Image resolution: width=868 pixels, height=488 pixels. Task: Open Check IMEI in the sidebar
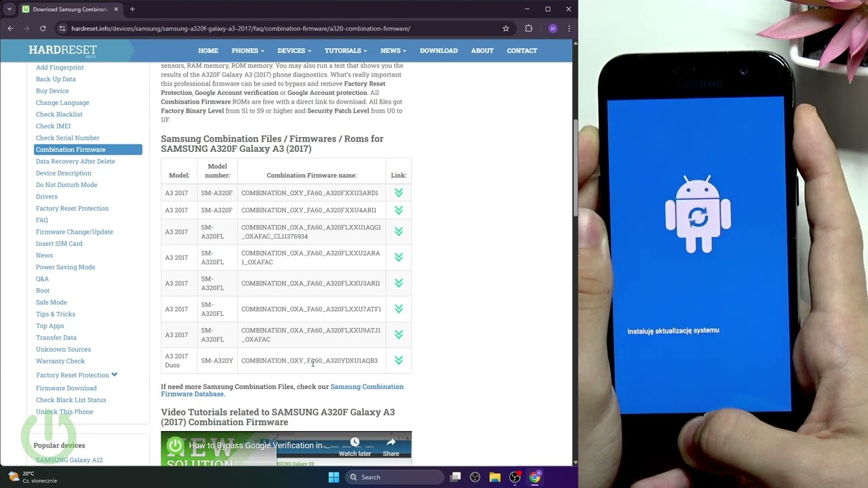click(53, 126)
